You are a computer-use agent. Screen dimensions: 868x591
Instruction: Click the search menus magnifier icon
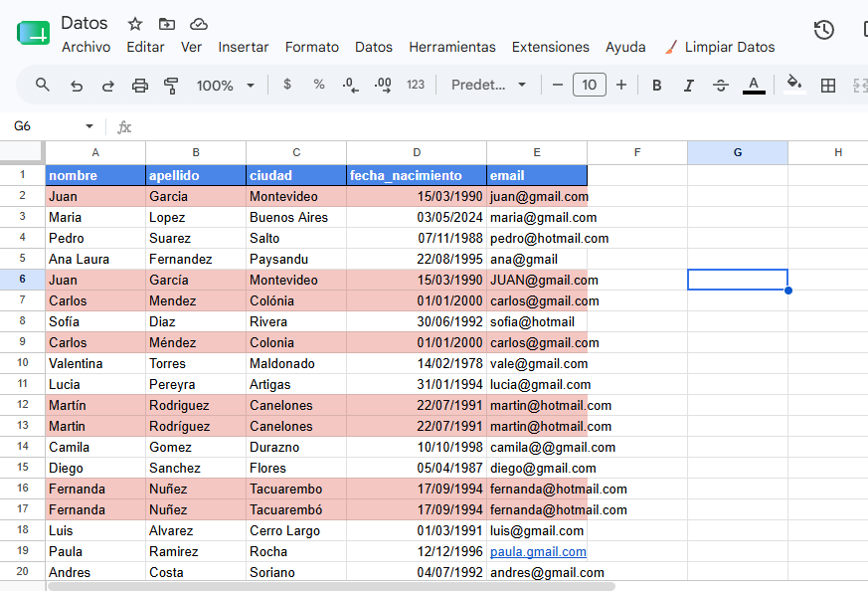coord(43,85)
